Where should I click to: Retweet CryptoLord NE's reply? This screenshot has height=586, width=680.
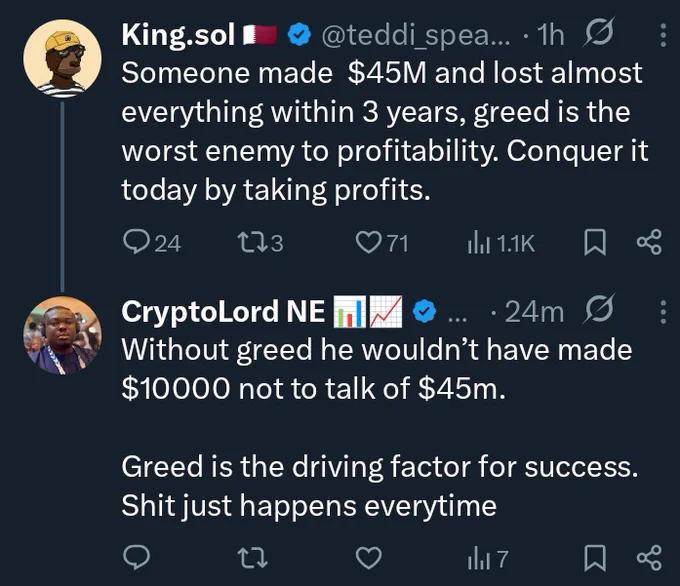point(253,558)
